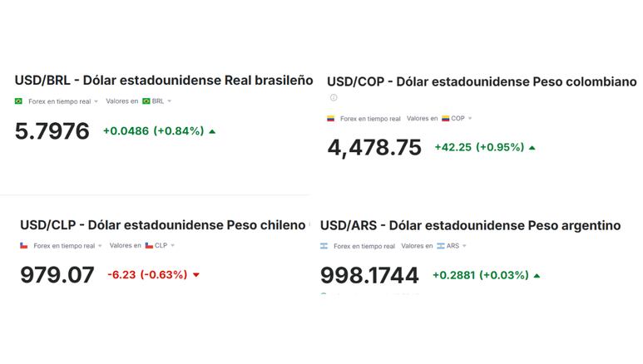Open the COP currency values dropdown

point(457,118)
